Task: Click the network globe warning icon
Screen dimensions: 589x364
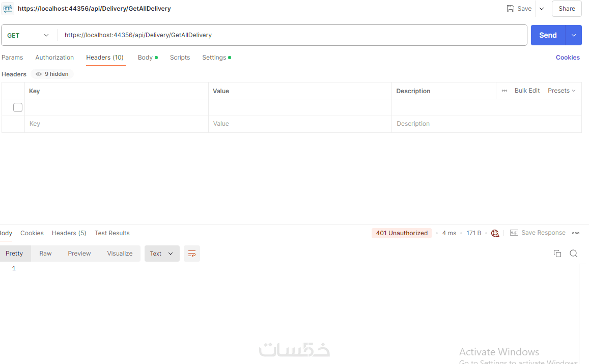Action: tap(495, 233)
